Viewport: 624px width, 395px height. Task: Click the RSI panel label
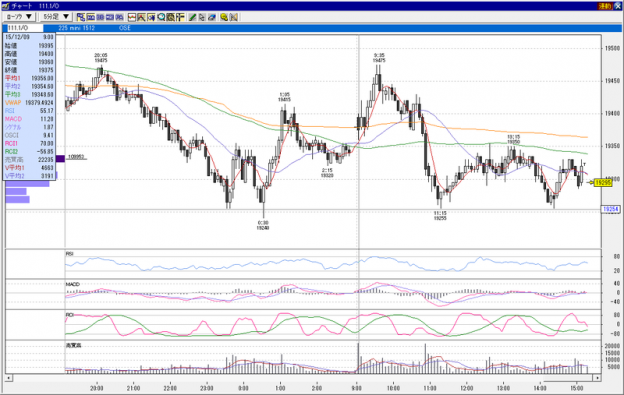tap(70, 254)
